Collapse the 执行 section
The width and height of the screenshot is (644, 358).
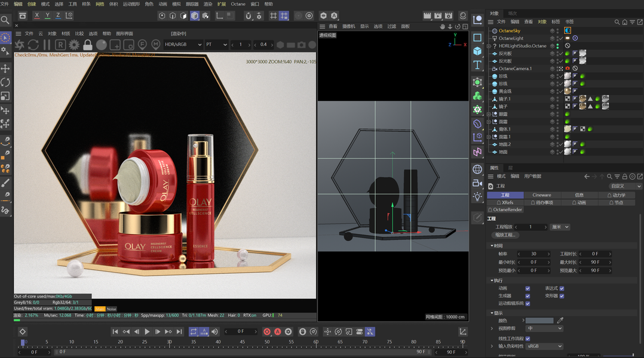(492, 280)
